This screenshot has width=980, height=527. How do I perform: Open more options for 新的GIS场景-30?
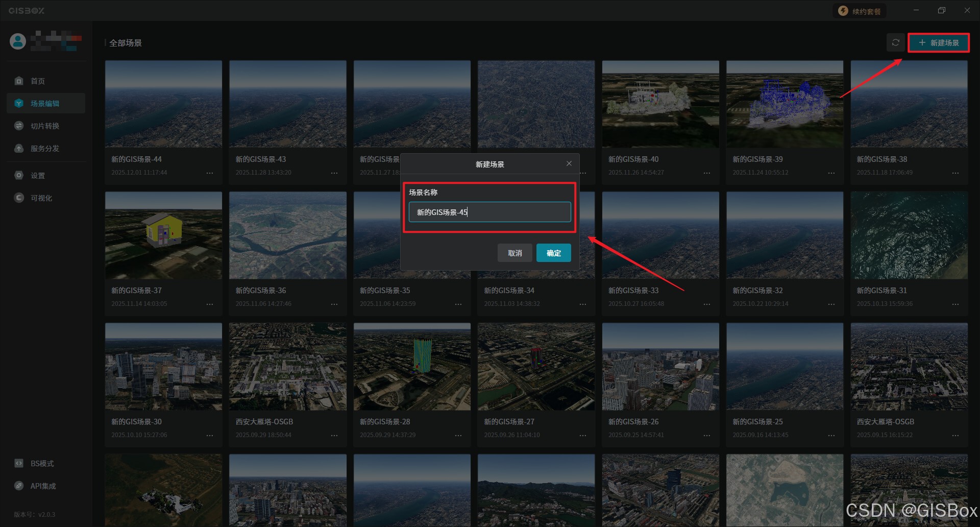[210, 436]
